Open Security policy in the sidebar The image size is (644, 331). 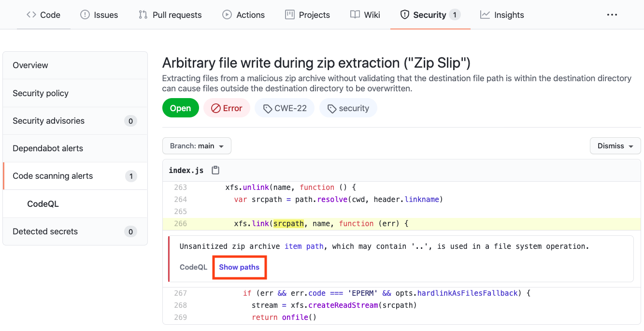tap(75, 93)
